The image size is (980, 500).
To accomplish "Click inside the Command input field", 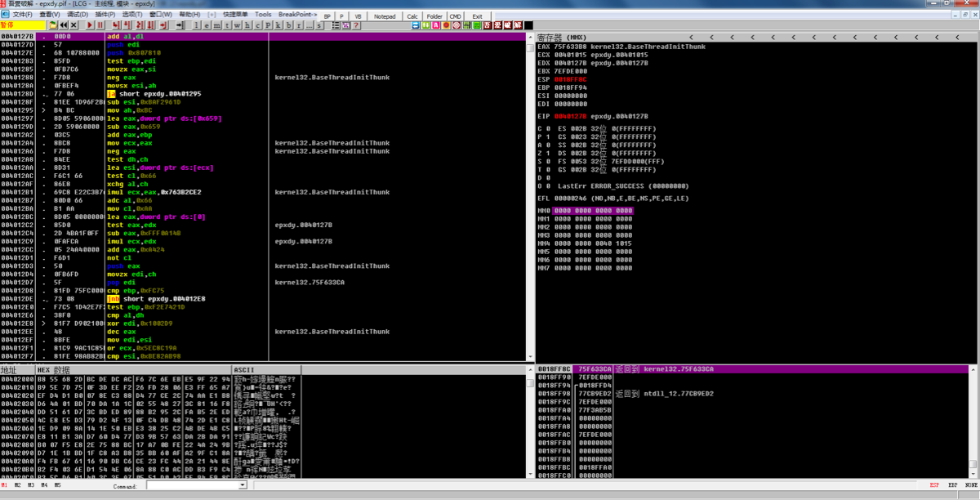I will pos(193,485).
